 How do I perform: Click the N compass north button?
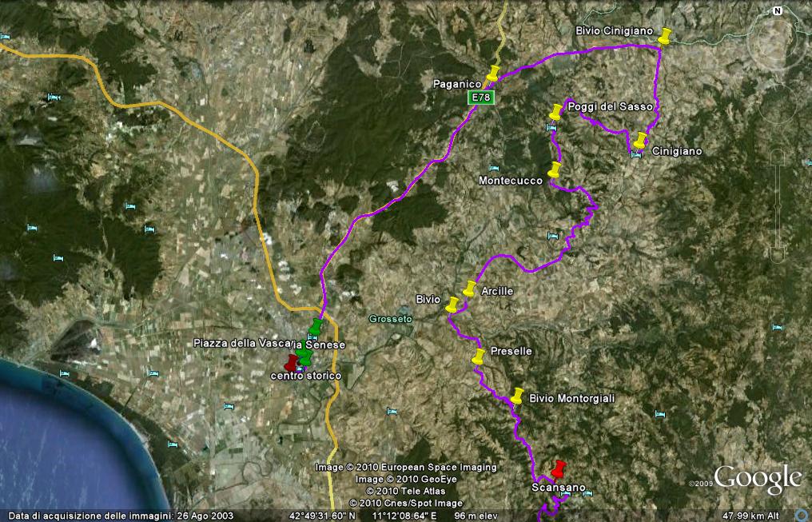coord(776,11)
